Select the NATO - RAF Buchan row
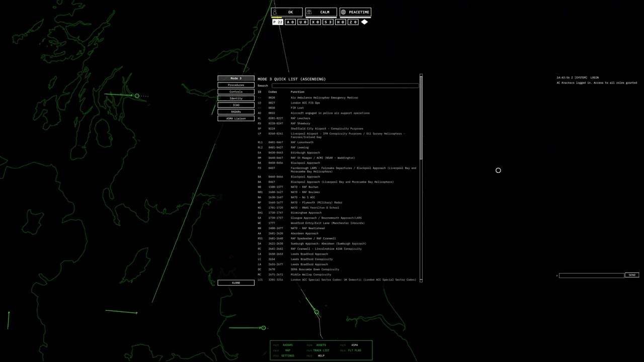The width and height of the screenshot is (644, 362). (x=338, y=187)
